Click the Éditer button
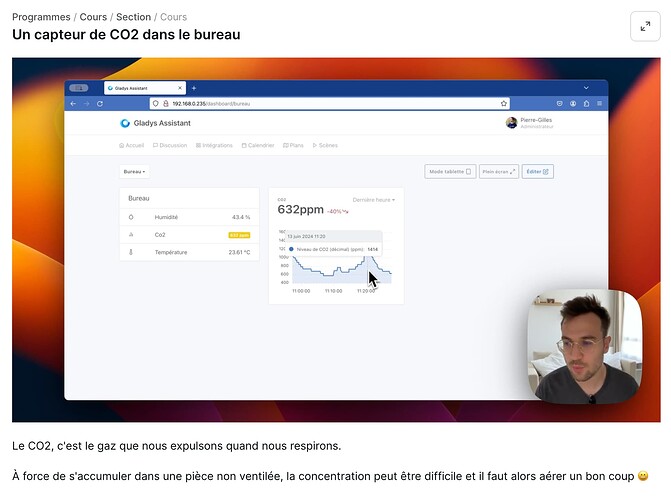The width and height of the screenshot is (671, 500). click(x=537, y=172)
